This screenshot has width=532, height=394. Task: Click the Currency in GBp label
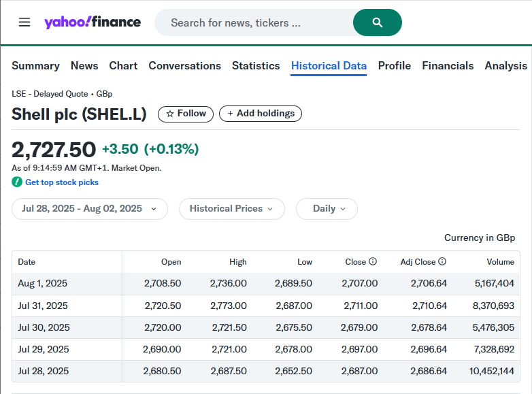(x=480, y=237)
